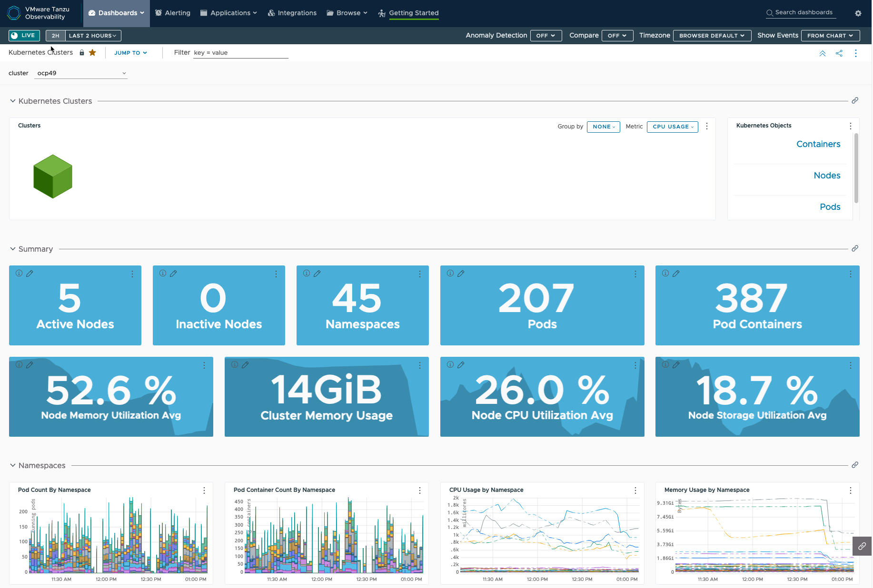Copy link to Kubernetes Clusters section
The image size is (873, 588).
[x=855, y=100]
